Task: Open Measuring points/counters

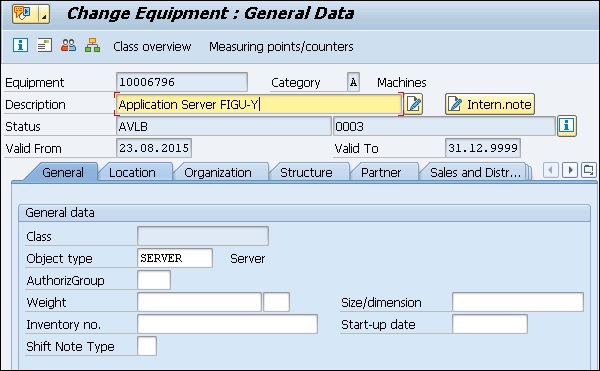Action: tap(281, 47)
